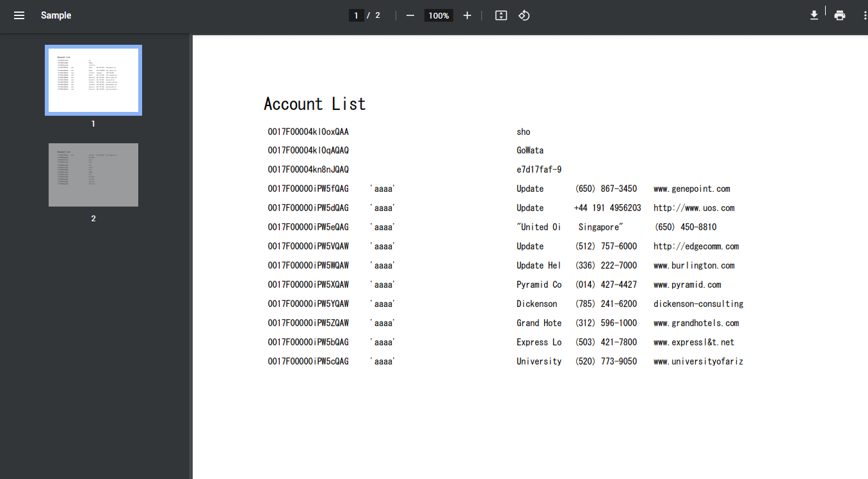
Task: Download the PDF file
Action: 814,15
